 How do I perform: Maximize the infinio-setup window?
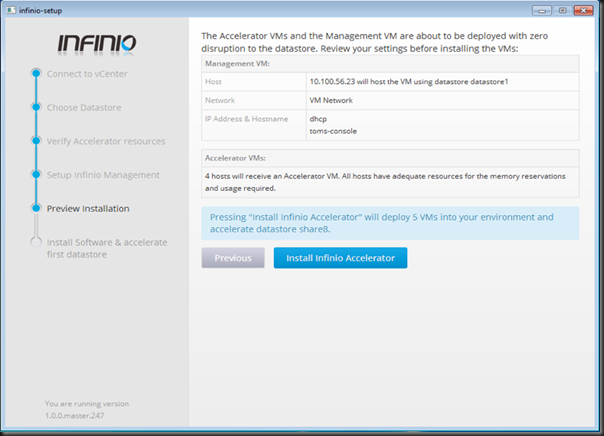(562, 10)
